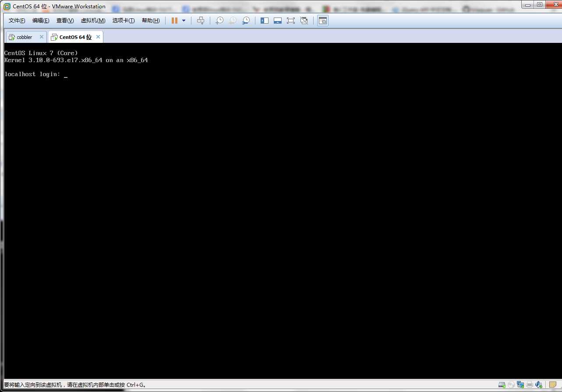Close the cobbler tab

(42, 37)
